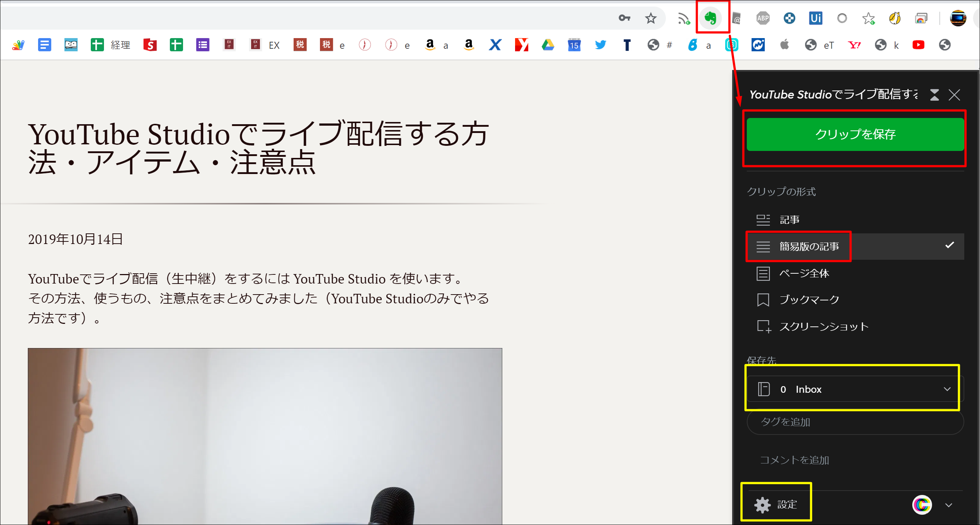The width and height of the screenshot is (980, 525).
Task: Click the Evernote account avatar in the panel
Action: [x=921, y=505]
